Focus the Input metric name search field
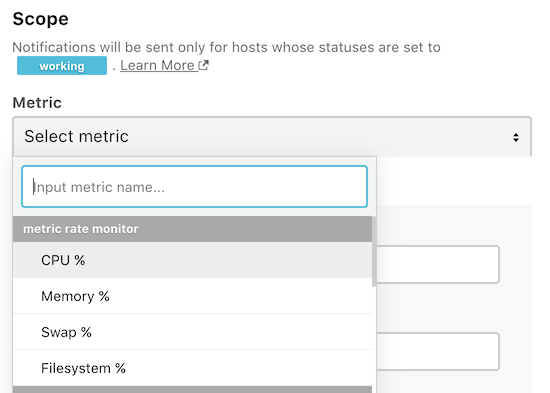 [194, 186]
